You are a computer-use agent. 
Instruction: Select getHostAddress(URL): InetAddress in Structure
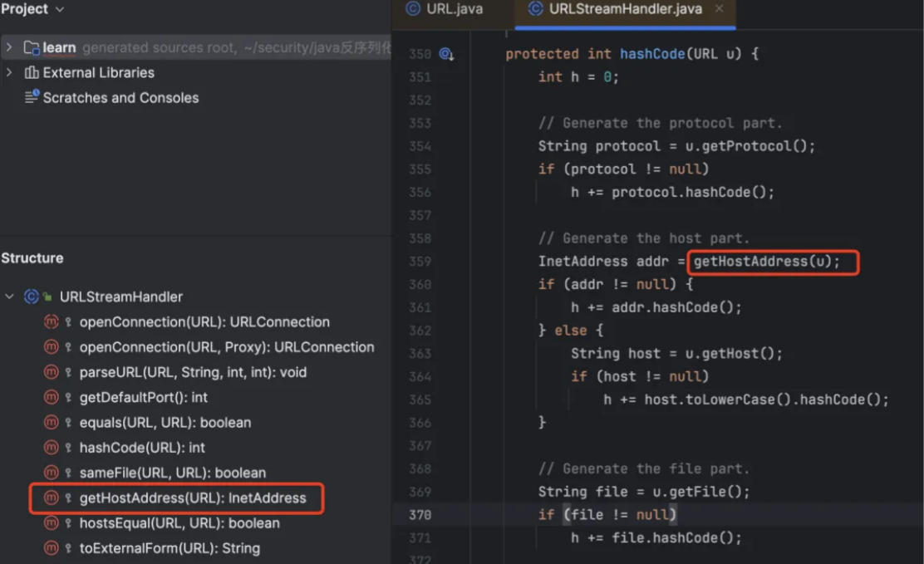click(x=193, y=498)
